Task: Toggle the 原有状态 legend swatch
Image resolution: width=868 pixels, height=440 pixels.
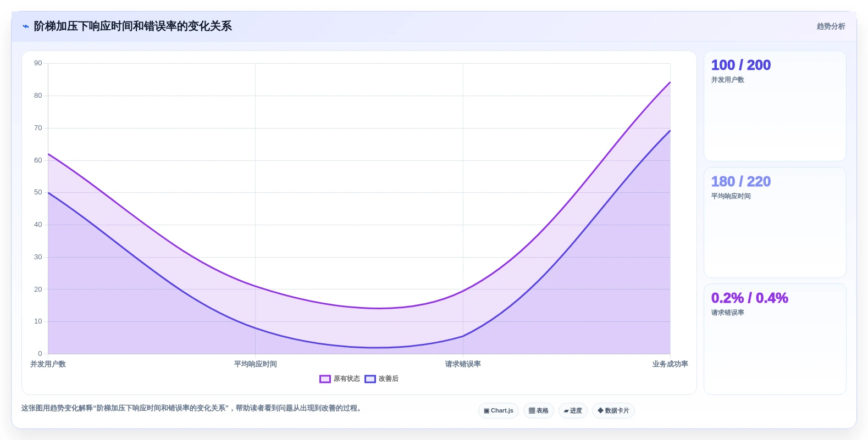Action: 325,379
